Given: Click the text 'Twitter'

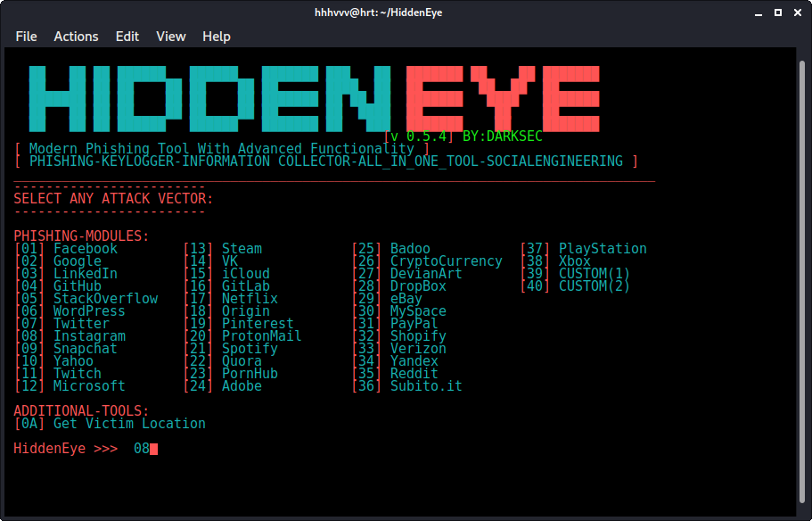Looking at the screenshot, I should [82, 324].
